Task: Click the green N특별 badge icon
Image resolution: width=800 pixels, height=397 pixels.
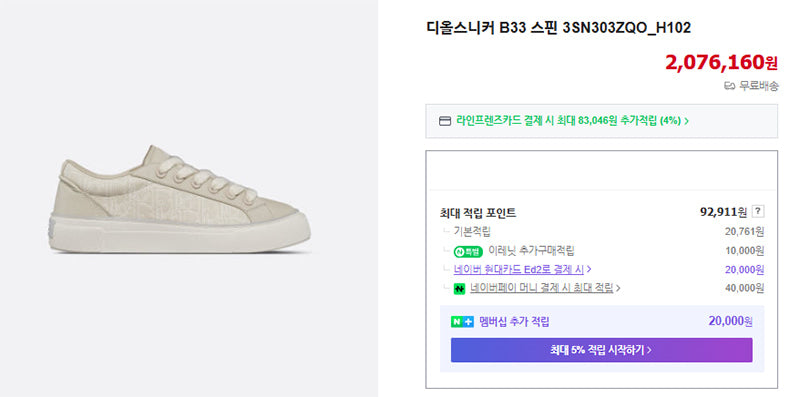Action: [468, 252]
